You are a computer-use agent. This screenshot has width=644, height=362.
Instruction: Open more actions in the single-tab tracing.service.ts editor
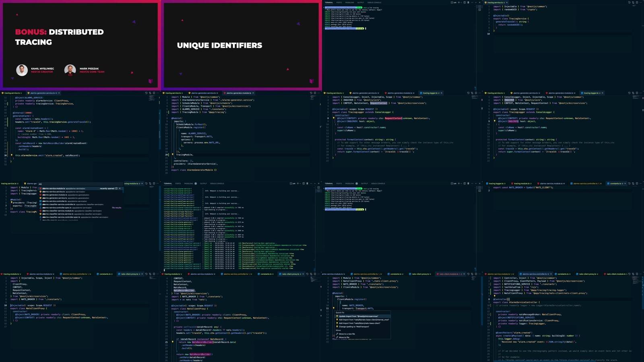(641, 2)
